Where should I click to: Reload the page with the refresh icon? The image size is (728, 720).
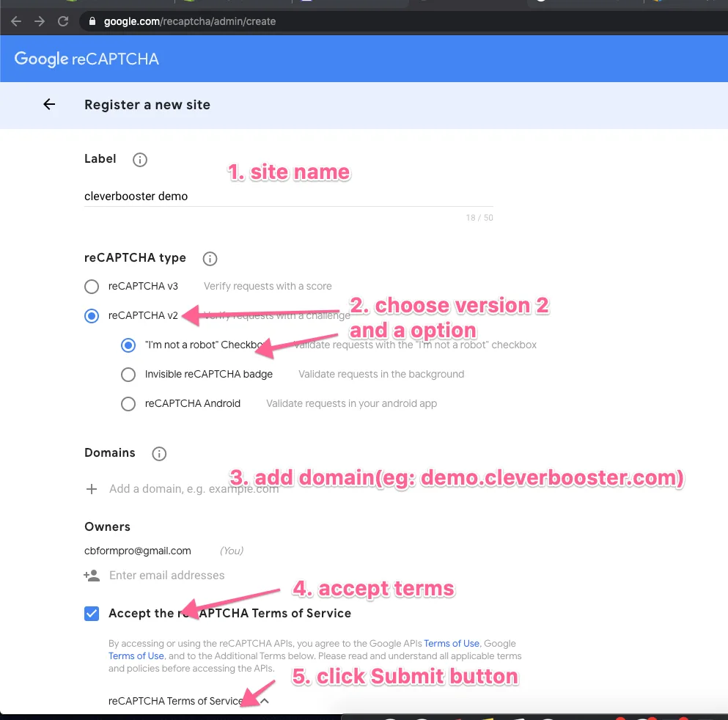coord(63,21)
